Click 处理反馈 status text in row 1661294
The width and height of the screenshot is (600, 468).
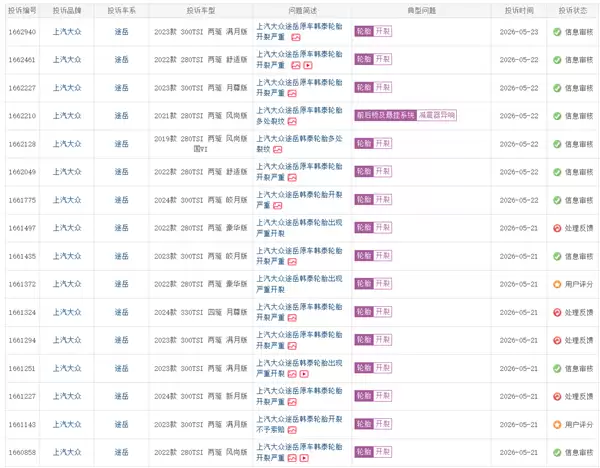(579, 341)
